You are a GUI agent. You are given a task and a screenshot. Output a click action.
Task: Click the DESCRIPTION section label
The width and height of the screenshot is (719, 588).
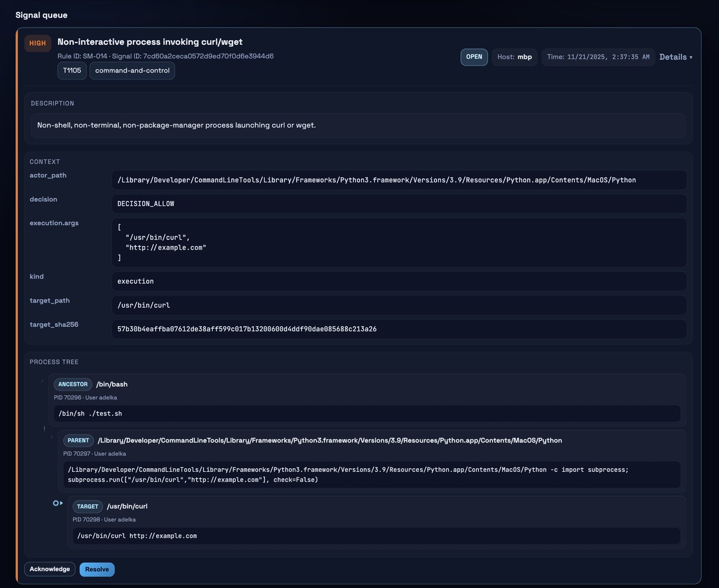click(x=52, y=103)
